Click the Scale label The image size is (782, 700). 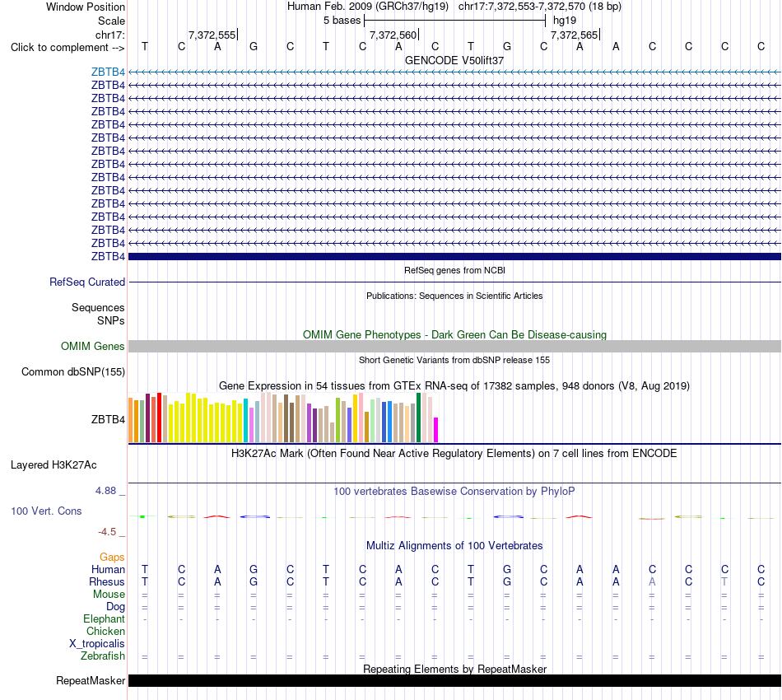(x=111, y=21)
